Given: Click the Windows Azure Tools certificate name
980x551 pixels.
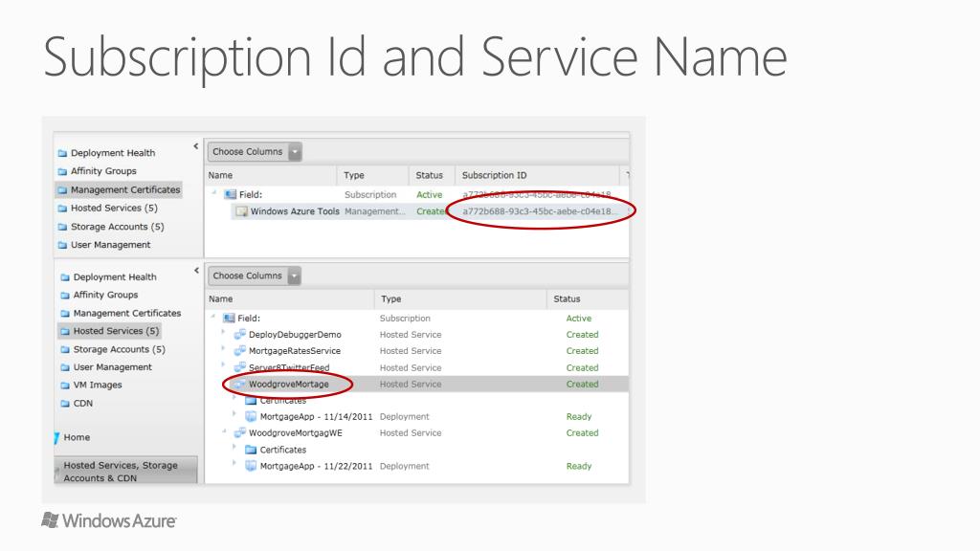Looking at the screenshot, I should [295, 211].
